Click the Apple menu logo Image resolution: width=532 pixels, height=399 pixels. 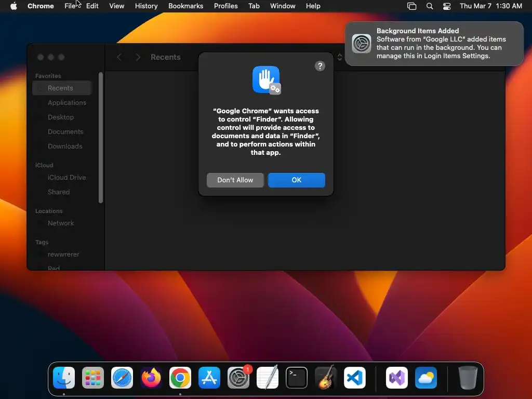(x=14, y=6)
